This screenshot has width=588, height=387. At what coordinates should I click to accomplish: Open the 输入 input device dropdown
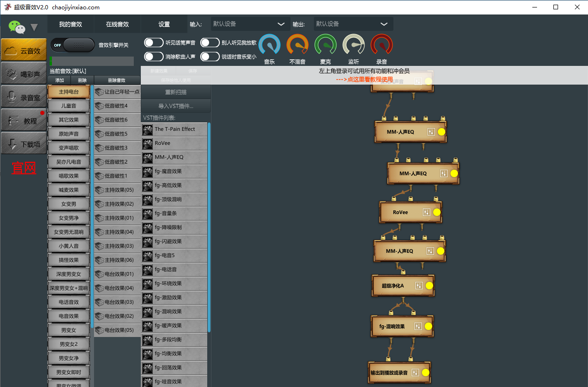point(250,23)
